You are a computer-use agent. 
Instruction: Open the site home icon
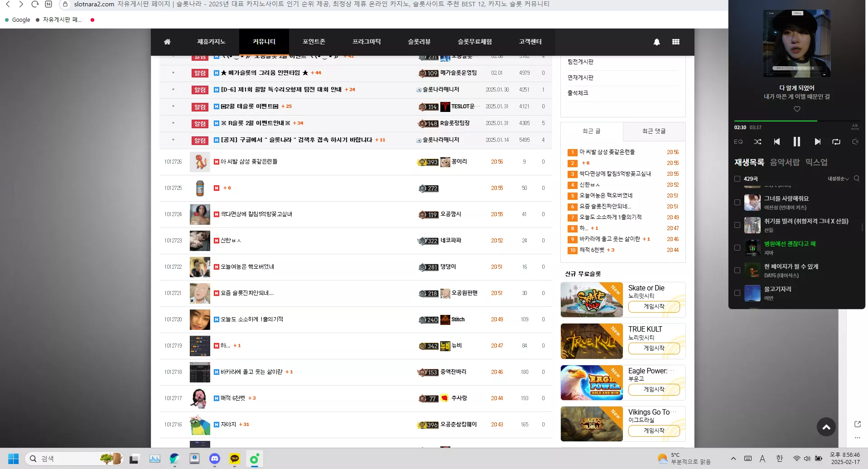click(167, 42)
